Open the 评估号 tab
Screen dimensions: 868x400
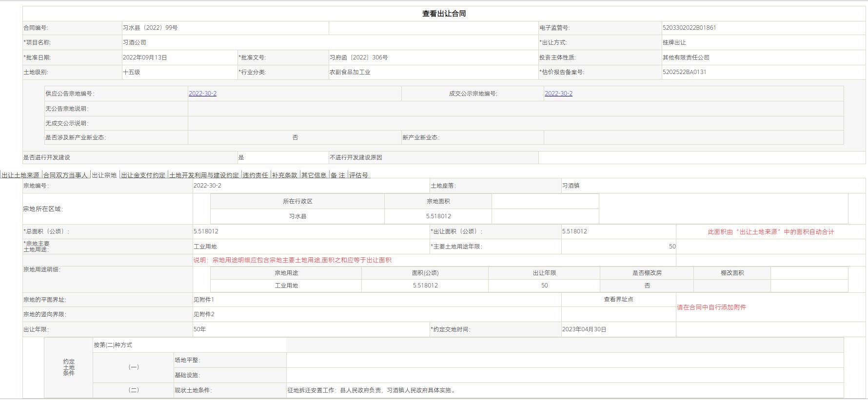click(358, 175)
